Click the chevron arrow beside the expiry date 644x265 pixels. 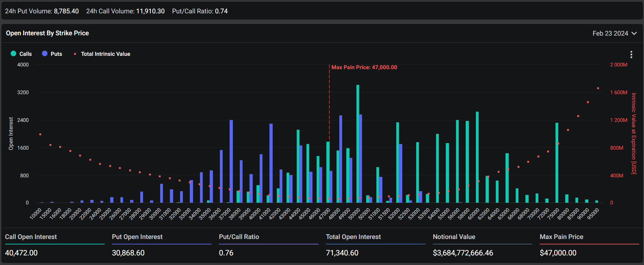point(634,33)
